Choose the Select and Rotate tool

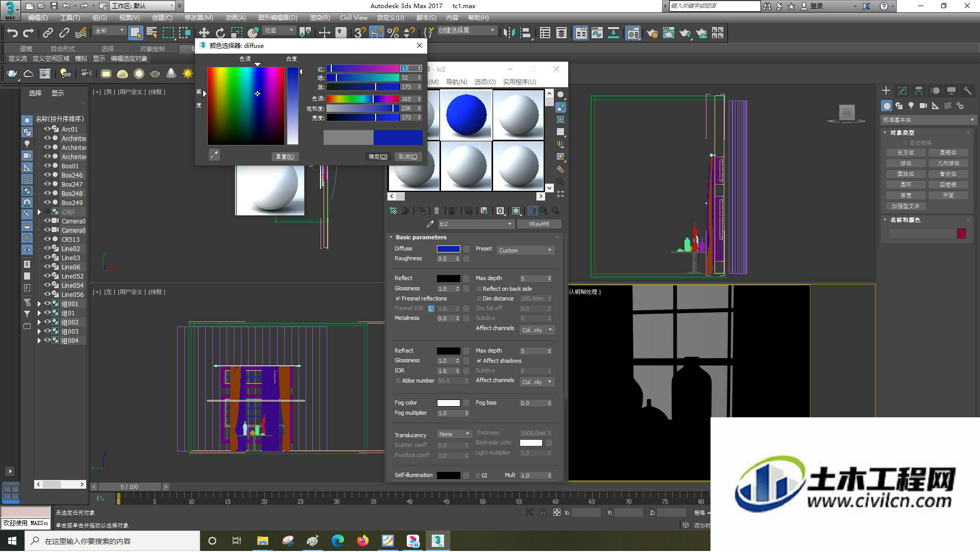pyautogui.click(x=220, y=33)
